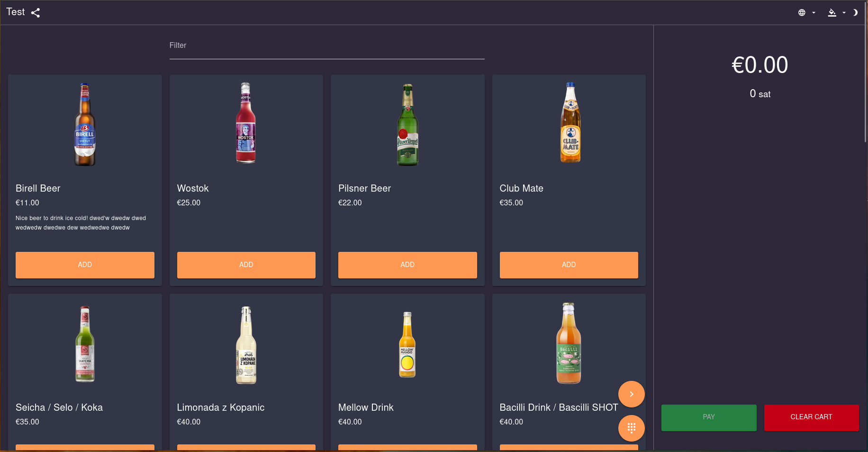Click the €0.00 cart total
The width and height of the screenshot is (868, 452).
pos(760,65)
